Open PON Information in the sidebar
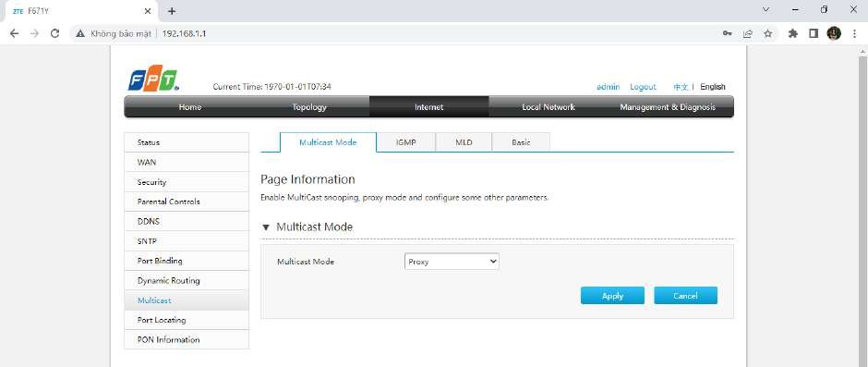The width and height of the screenshot is (868, 367). pos(187,340)
